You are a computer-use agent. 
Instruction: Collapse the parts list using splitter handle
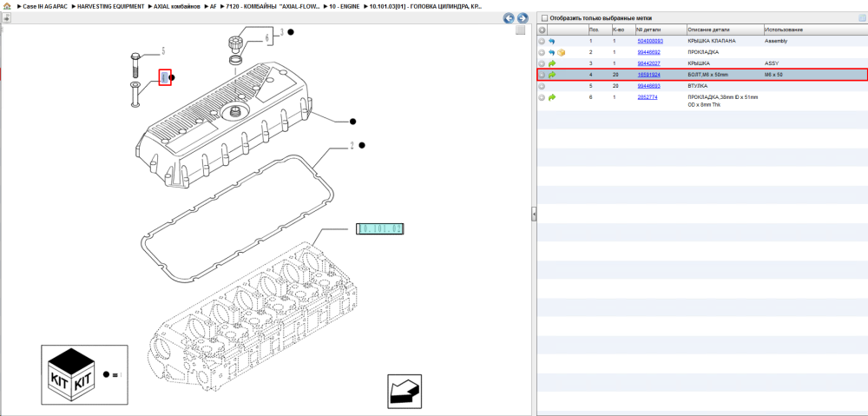tap(534, 214)
